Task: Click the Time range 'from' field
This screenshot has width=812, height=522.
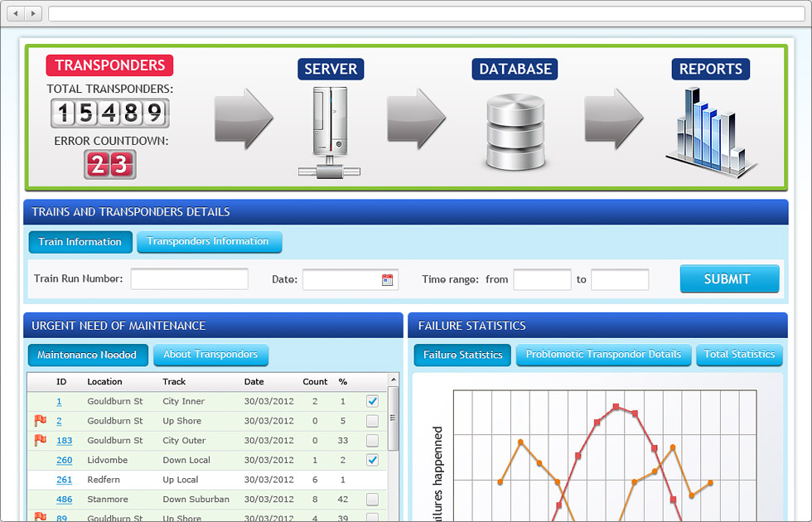Action: point(542,280)
